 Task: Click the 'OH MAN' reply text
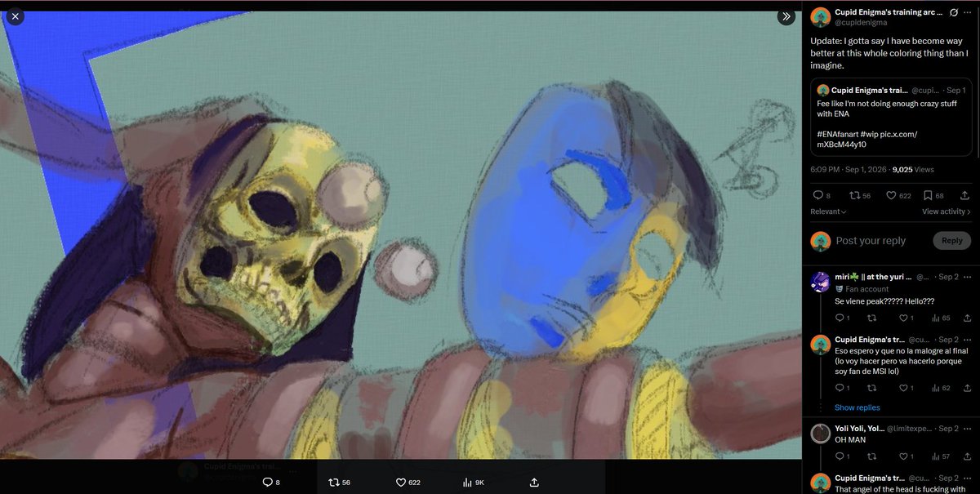click(849, 440)
